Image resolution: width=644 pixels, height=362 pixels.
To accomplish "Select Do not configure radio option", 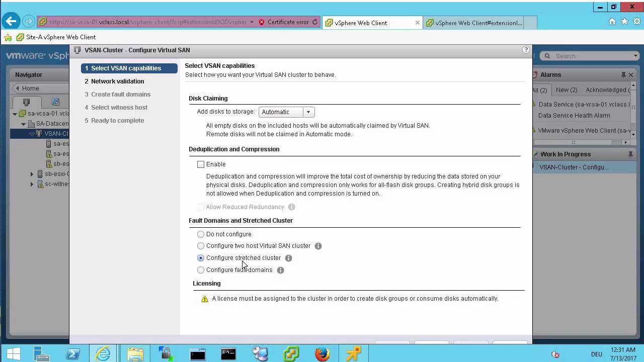I will (201, 234).
